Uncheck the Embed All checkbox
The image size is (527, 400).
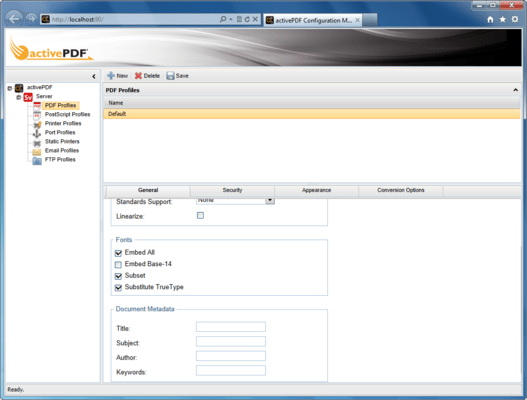point(118,253)
